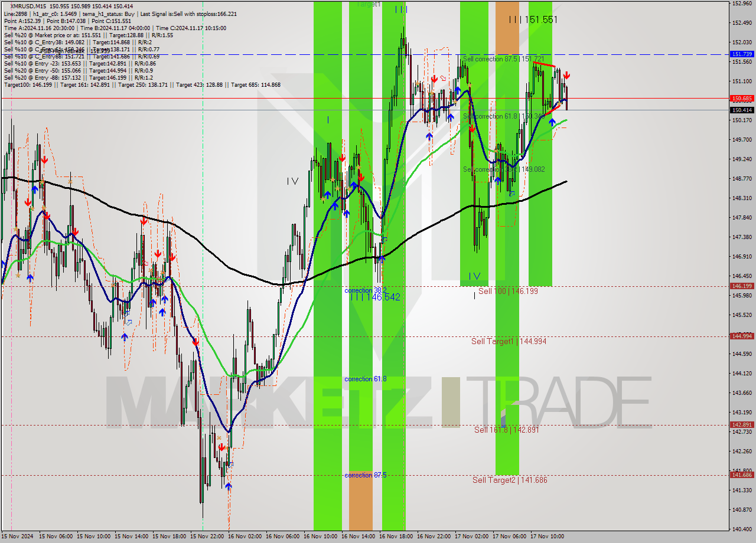This screenshot has height=543, width=756.
Task: Click the 'correction 38.2' blue label
Action: (x=366, y=290)
